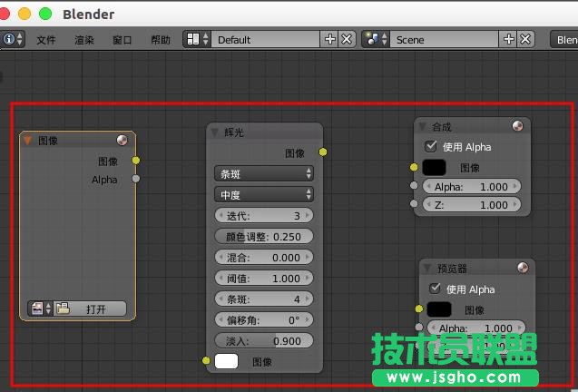Open the 窗口 menu
The width and height of the screenshot is (578, 392).
122,40
